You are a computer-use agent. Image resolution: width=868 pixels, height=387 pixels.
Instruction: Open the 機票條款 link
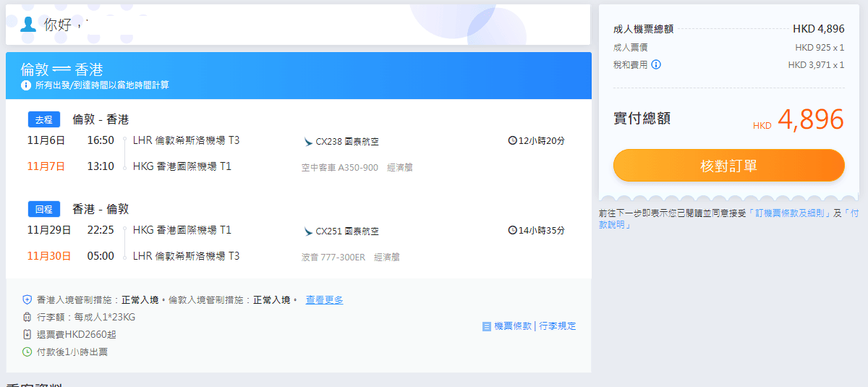pyautogui.click(x=512, y=326)
